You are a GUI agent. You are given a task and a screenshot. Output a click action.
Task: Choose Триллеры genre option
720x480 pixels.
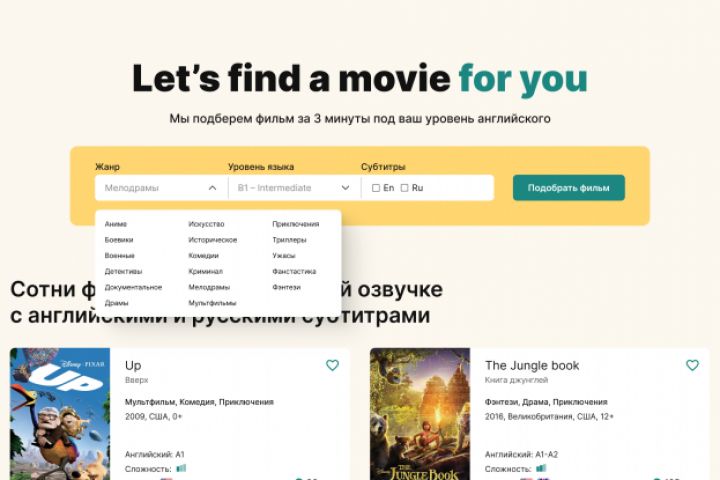(289, 240)
